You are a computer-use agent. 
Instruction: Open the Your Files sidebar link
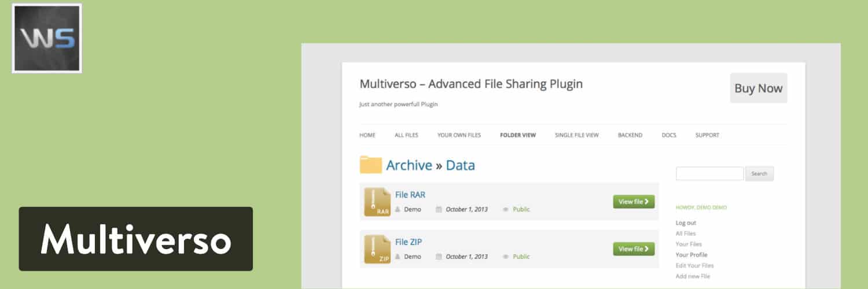click(x=689, y=244)
